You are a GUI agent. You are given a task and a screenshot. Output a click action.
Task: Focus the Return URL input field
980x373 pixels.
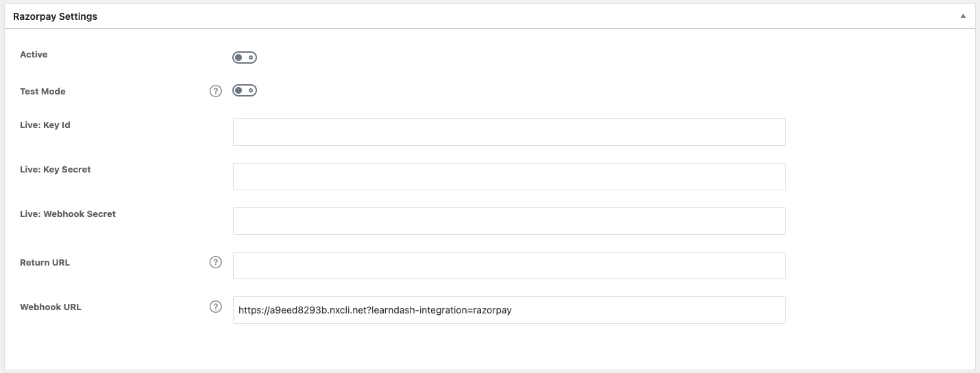point(509,266)
